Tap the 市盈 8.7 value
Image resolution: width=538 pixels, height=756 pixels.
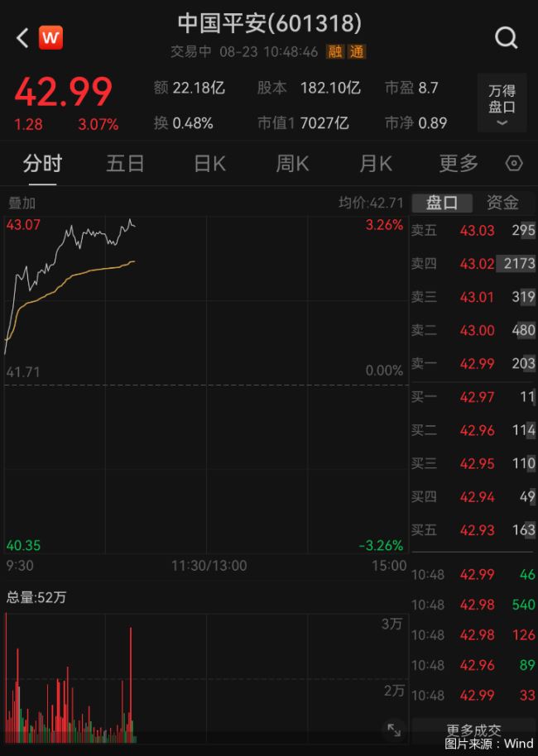click(411, 88)
